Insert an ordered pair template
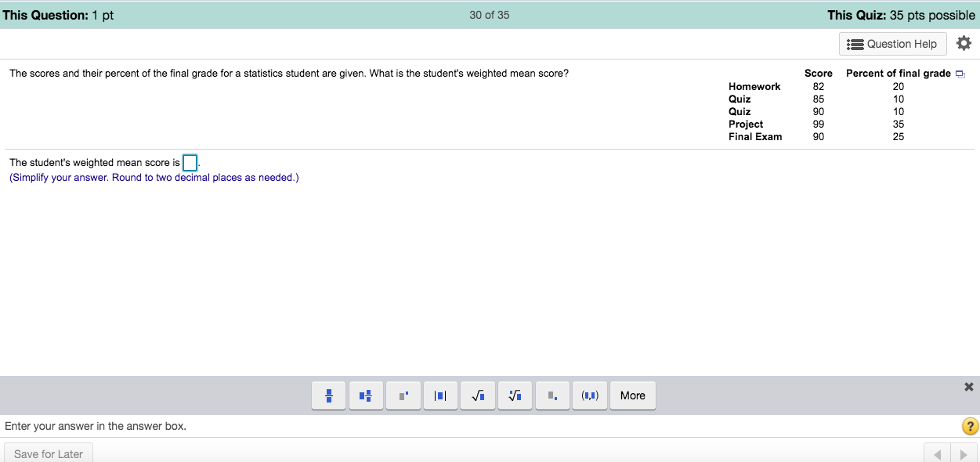Image resolution: width=980 pixels, height=462 pixels. [x=590, y=396]
